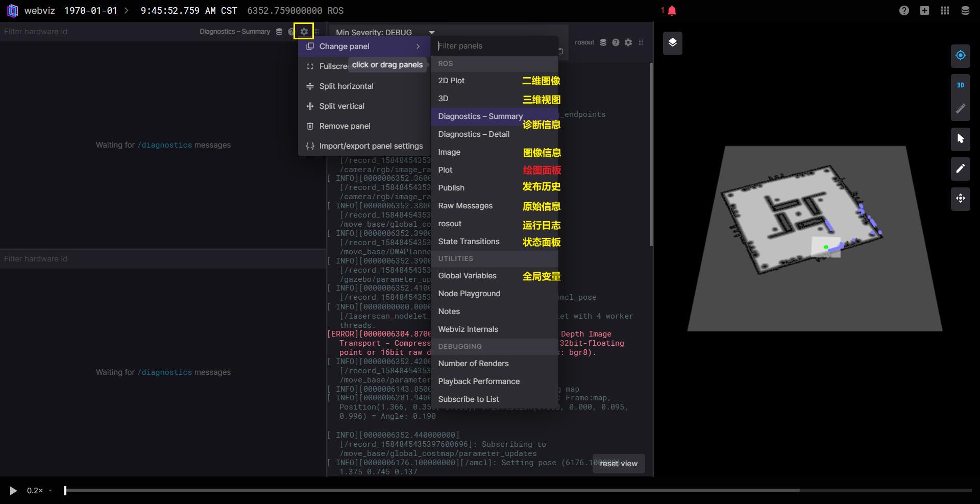Select Publish panel
Viewport: 980px width, 504px height.
(495, 188)
